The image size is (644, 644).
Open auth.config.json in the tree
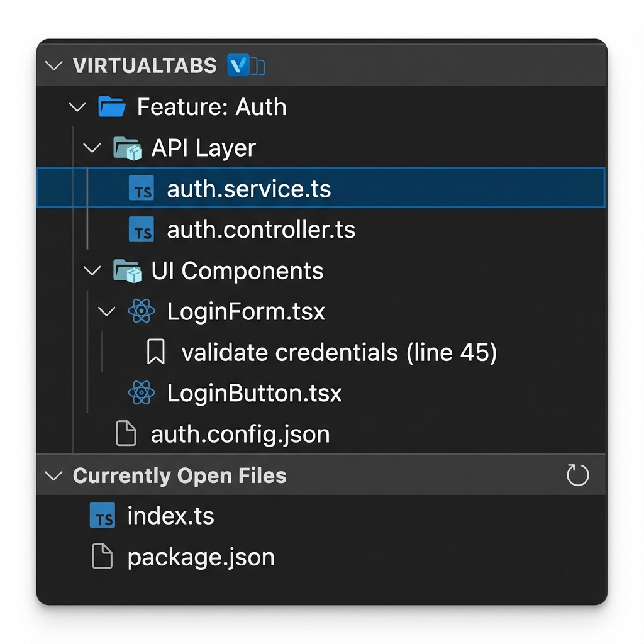tap(240, 435)
